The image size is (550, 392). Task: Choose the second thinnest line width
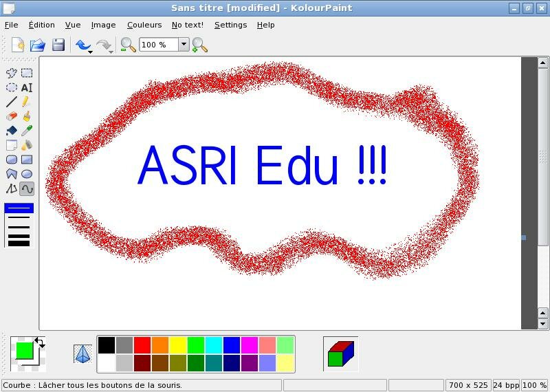19,217
